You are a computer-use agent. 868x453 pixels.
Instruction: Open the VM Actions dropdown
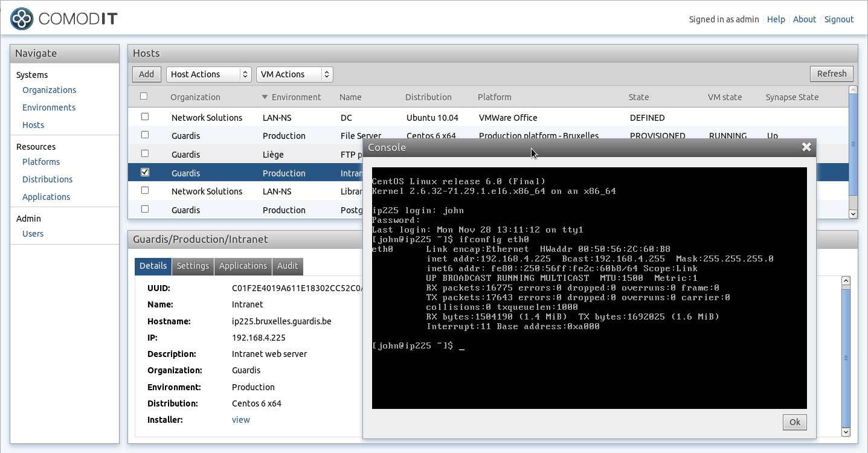(x=295, y=74)
